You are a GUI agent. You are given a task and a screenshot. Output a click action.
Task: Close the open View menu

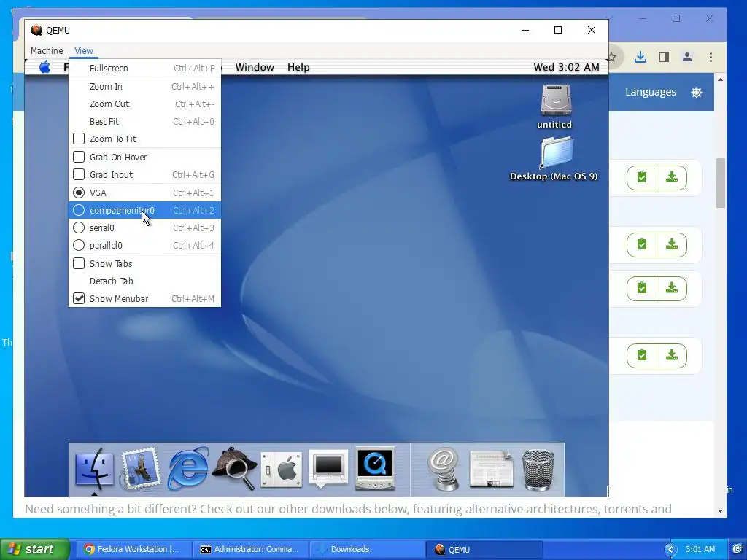[84, 50]
